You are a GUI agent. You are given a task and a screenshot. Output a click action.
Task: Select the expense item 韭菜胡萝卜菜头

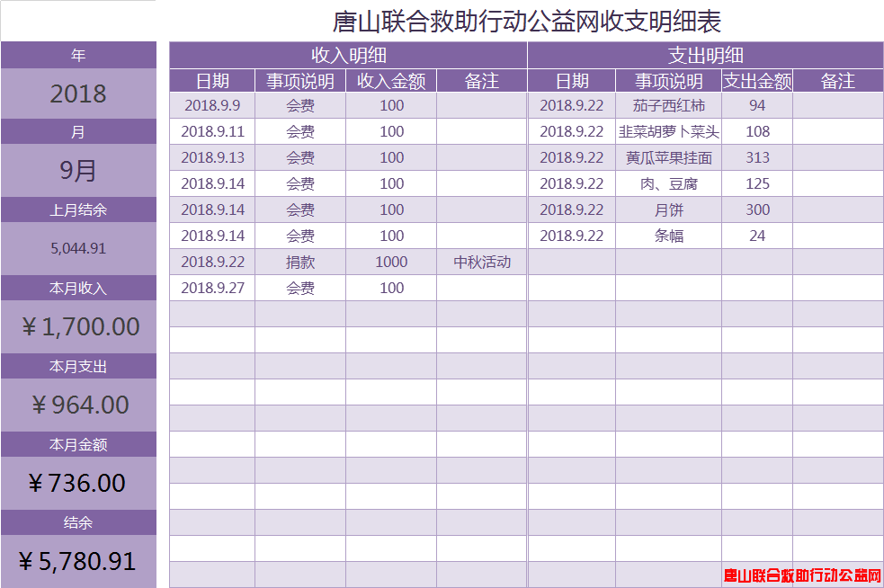(669, 131)
